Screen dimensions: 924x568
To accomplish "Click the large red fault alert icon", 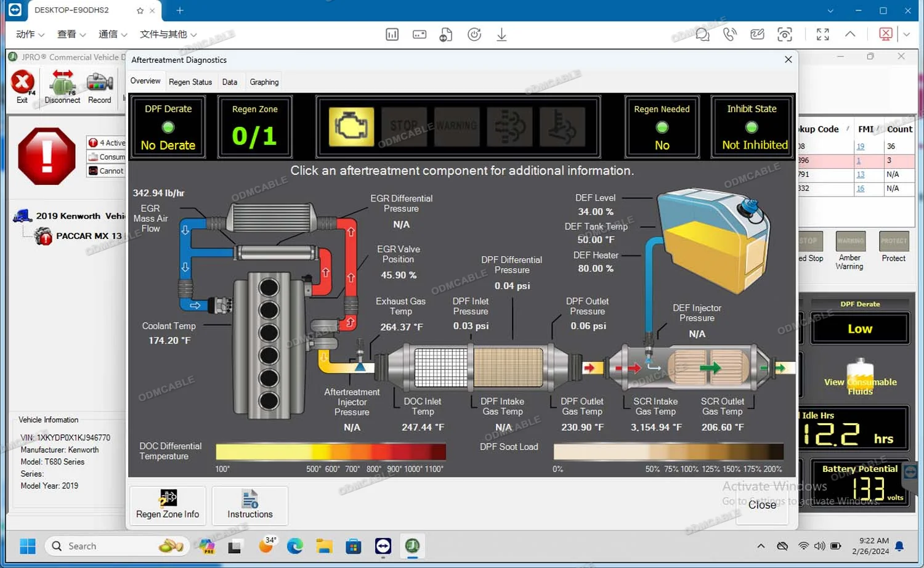I will tap(47, 156).
